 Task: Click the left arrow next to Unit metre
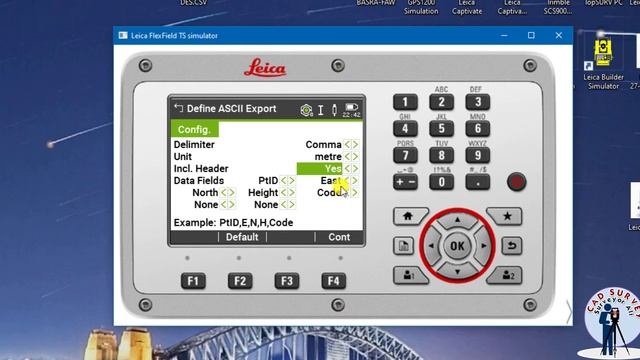pos(347,156)
